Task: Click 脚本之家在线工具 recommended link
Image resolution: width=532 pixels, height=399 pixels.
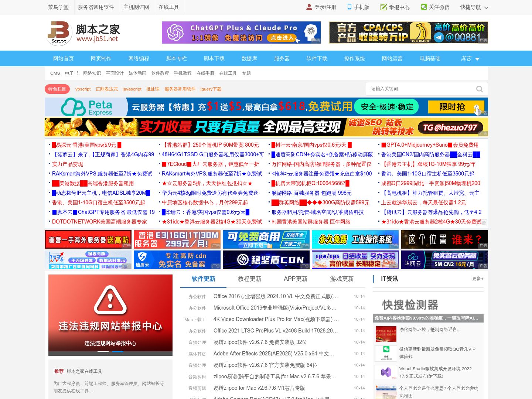Action: click(84, 371)
